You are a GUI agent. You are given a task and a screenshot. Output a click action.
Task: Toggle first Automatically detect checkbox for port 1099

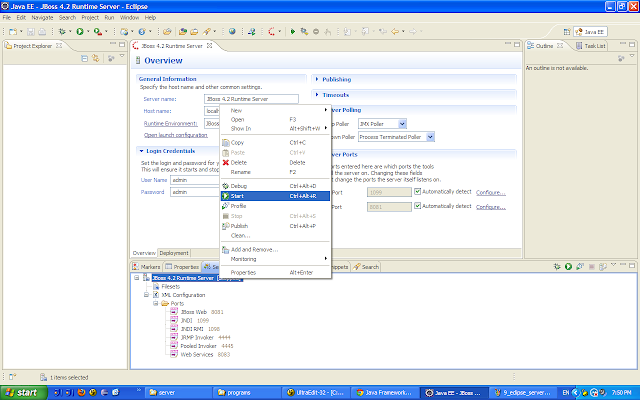pyautogui.click(x=417, y=191)
